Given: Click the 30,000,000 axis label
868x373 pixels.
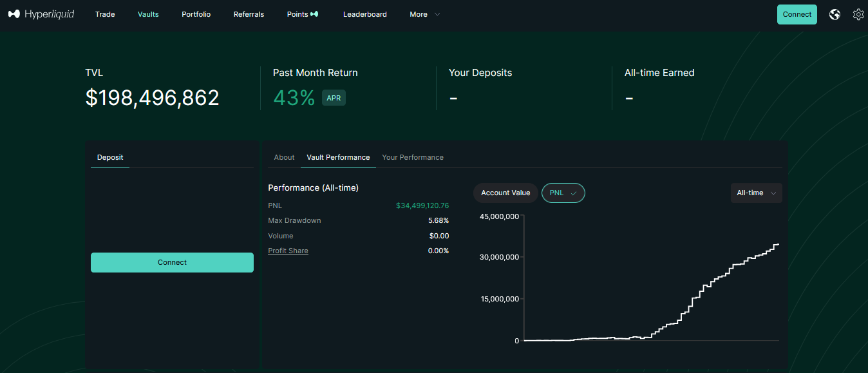Looking at the screenshot, I should [x=500, y=257].
